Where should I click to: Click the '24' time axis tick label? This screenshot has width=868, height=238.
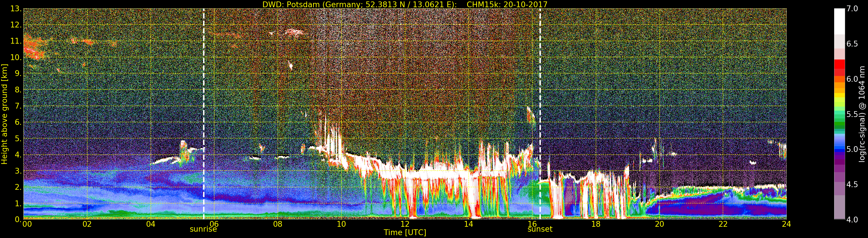coord(786,224)
